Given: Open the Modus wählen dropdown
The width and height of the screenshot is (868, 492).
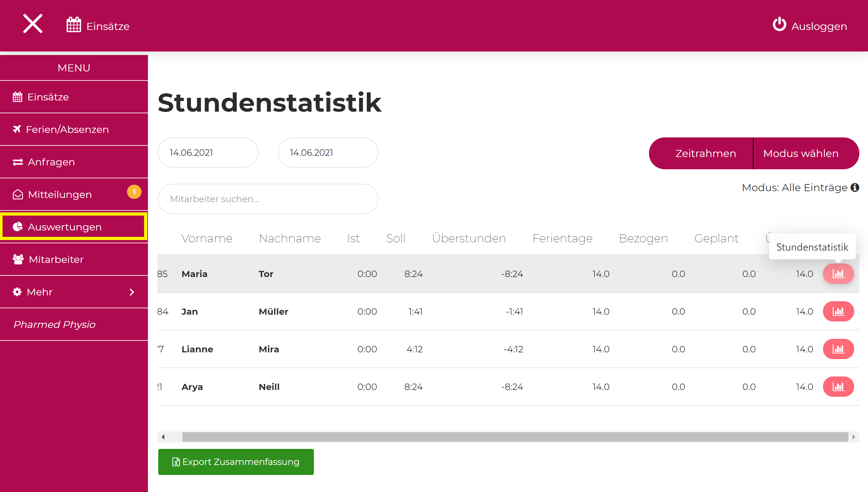Looking at the screenshot, I should [800, 153].
